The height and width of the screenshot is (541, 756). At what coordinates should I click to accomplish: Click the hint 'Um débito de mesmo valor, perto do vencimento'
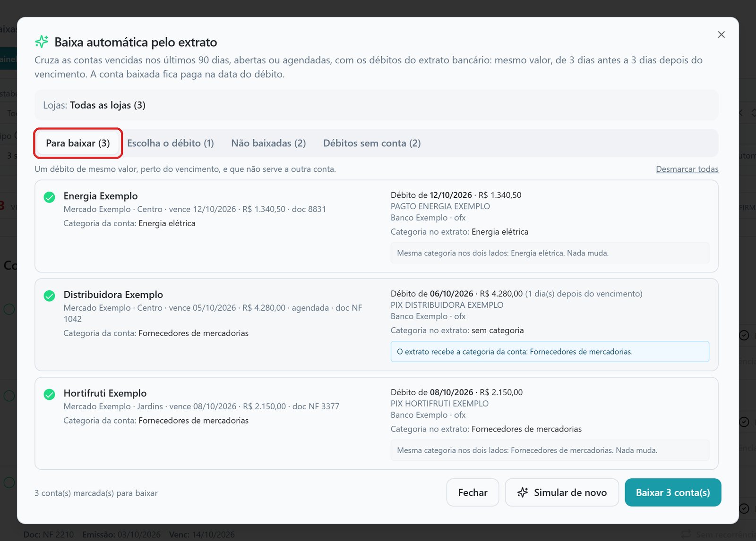pos(185,169)
